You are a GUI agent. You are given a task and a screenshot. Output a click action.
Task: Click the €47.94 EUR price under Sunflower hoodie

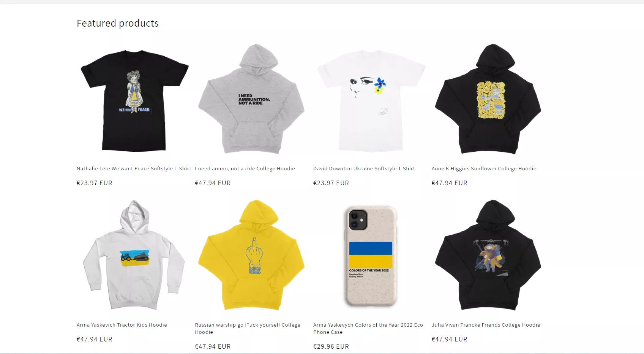point(450,183)
